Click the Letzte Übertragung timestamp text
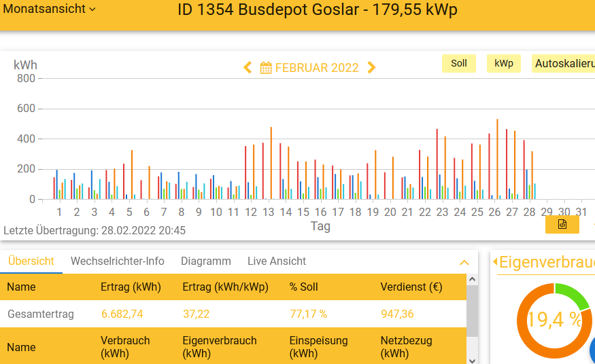Viewport: 595px width, 364px height. pos(95,230)
